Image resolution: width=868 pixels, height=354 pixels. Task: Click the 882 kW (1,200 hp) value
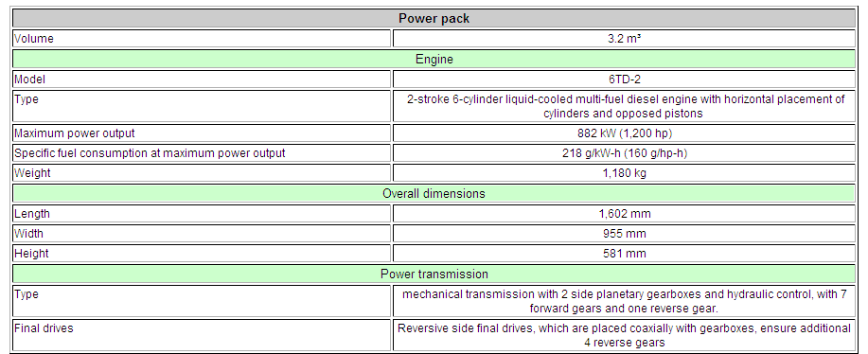[x=625, y=133]
